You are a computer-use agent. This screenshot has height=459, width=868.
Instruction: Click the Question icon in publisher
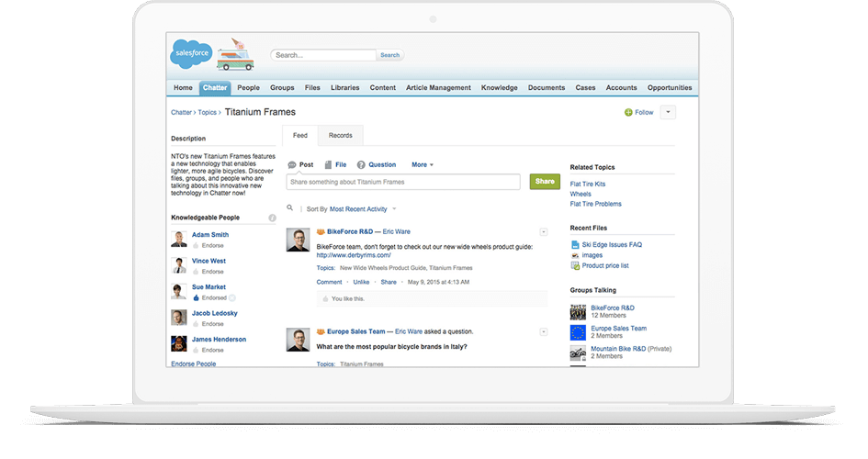tap(359, 165)
